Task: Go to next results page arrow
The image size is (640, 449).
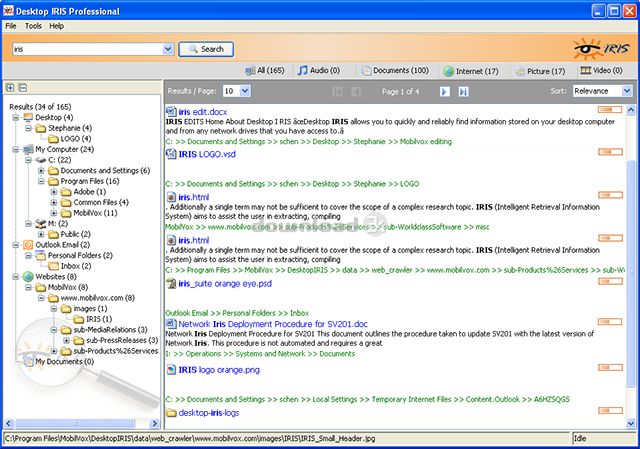Action: [x=444, y=91]
